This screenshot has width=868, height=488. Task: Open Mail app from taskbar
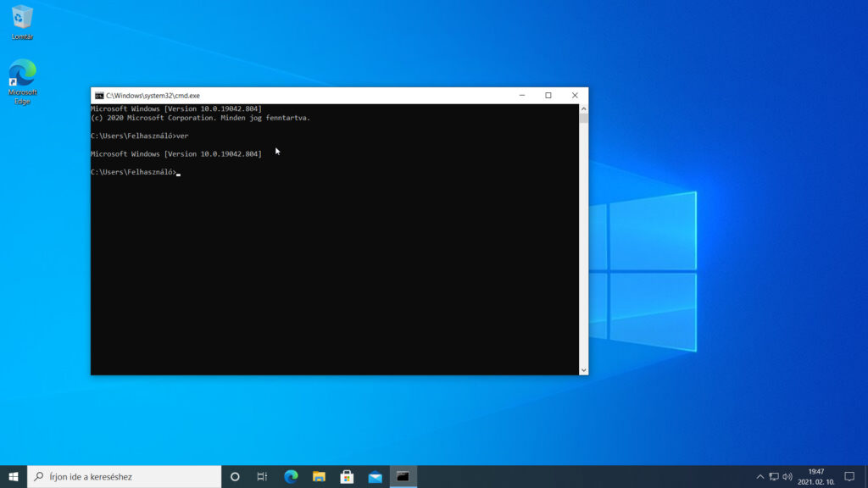376,476
